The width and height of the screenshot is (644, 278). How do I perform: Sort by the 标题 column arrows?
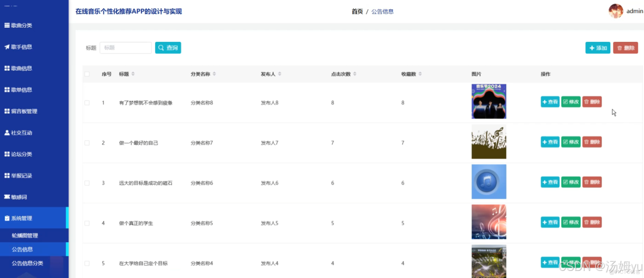click(133, 75)
